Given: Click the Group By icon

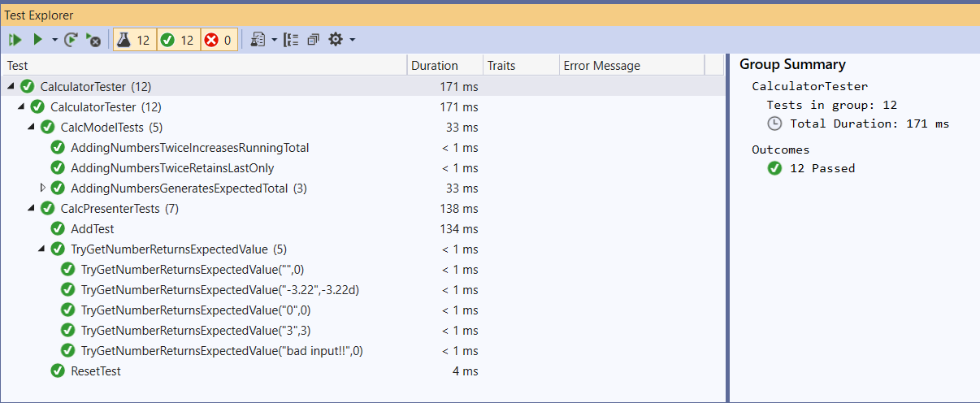Looking at the screenshot, I should (291, 39).
